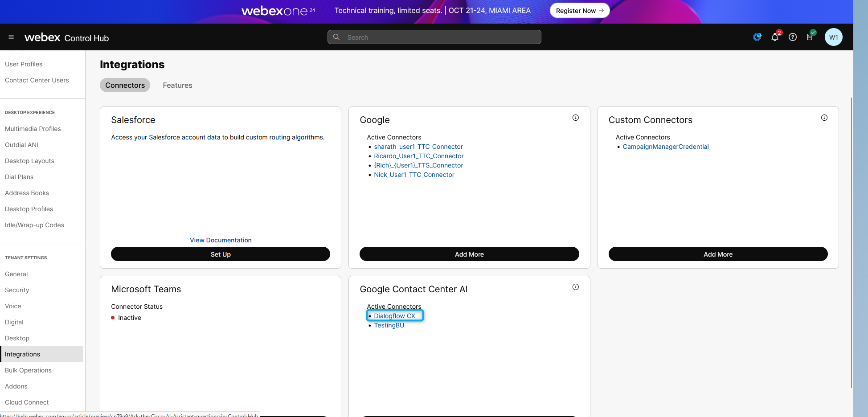Open sharath_user1_TTC_Connector link
The height and width of the screenshot is (417, 868).
click(418, 147)
